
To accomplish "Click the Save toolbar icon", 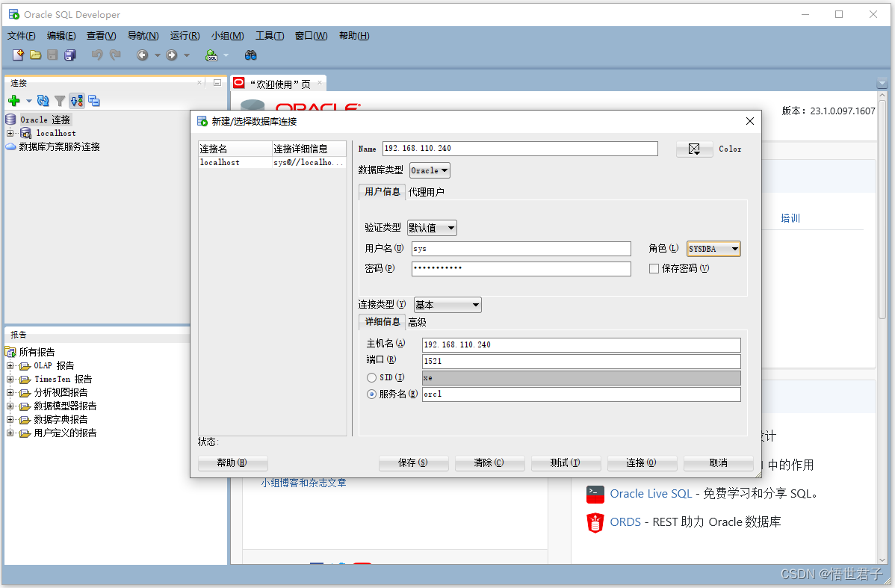I will [52, 55].
